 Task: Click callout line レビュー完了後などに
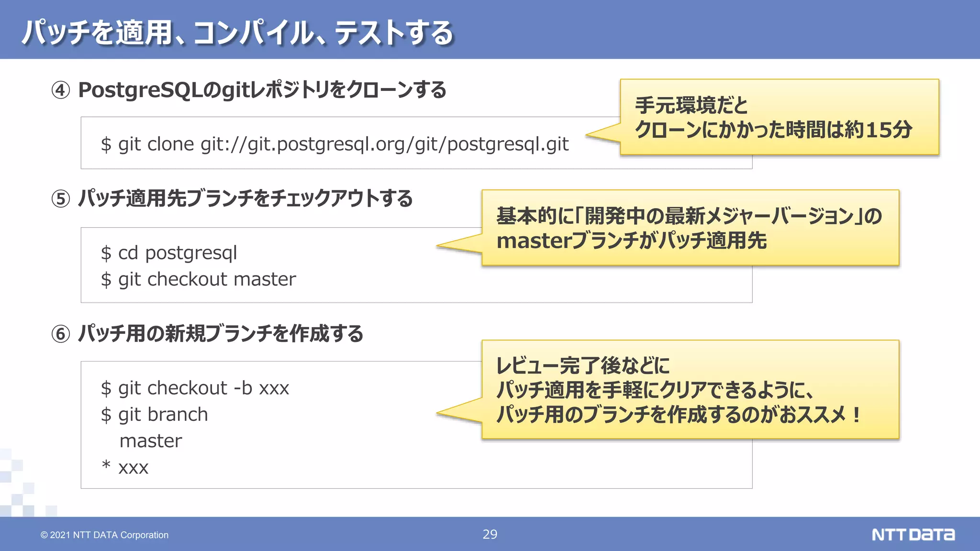(x=583, y=366)
